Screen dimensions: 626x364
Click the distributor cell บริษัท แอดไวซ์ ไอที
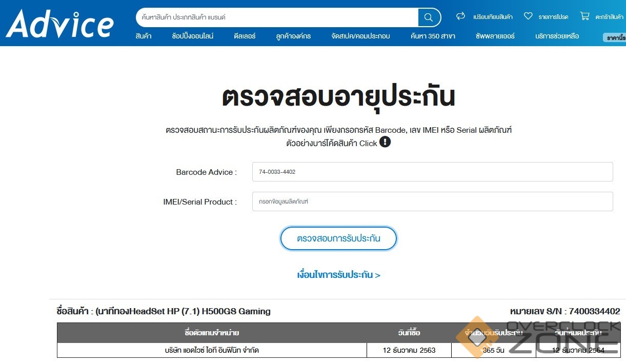click(x=212, y=350)
